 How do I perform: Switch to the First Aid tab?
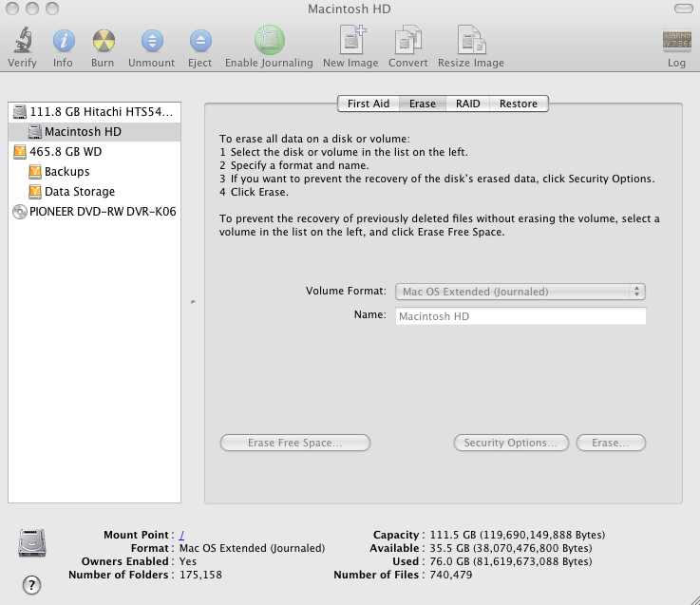[x=369, y=104]
